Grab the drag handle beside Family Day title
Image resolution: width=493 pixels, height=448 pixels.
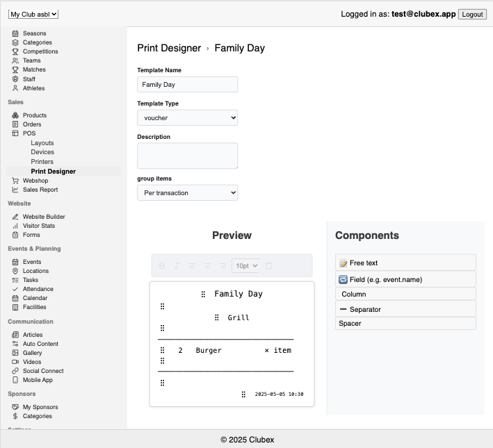click(203, 294)
